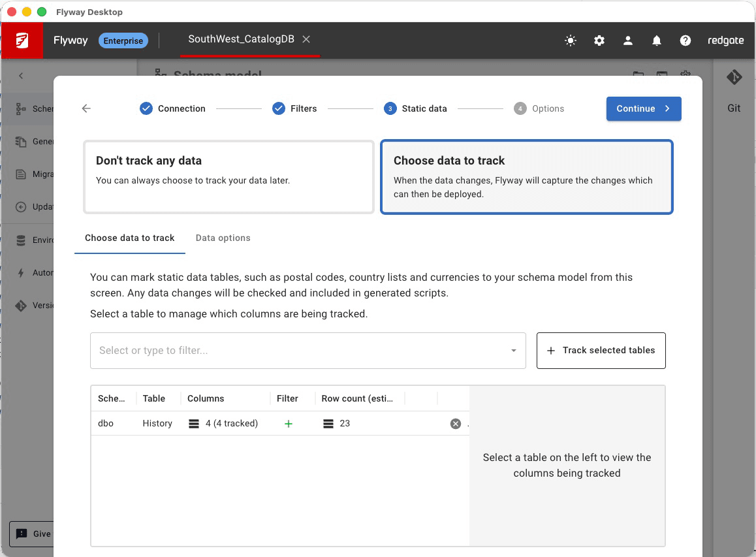Click the Generate migrations sidebar icon
This screenshot has height=557, width=756.
click(21, 142)
